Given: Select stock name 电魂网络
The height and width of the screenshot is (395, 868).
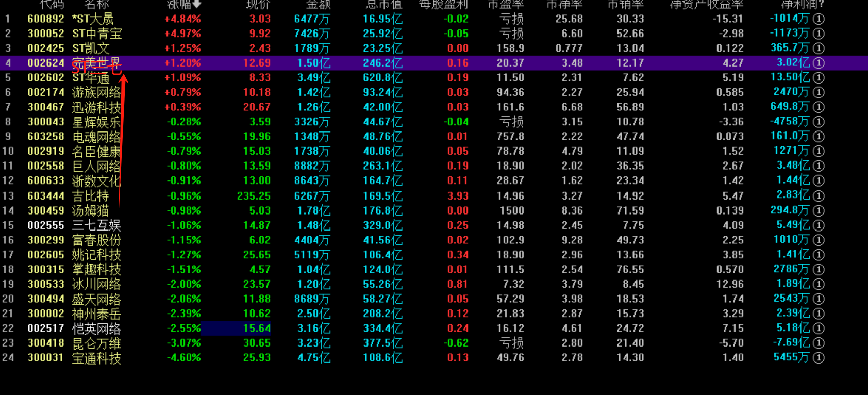Looking at the screenshot, I should pos(96,137).
